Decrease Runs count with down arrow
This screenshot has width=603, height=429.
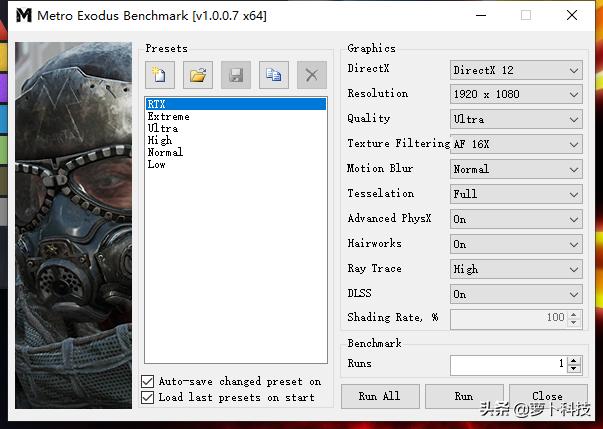tap(574, 369)
